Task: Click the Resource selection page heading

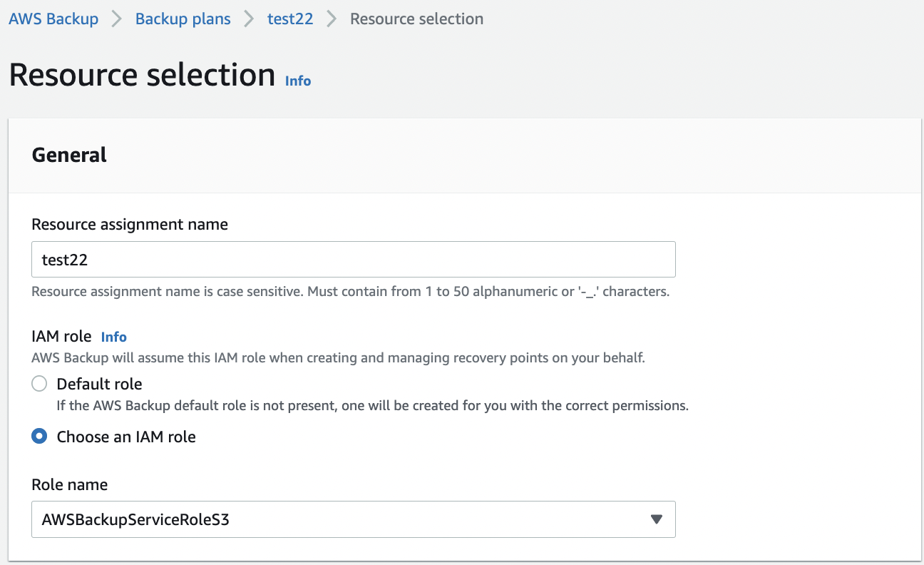Action: pos(143,75)
